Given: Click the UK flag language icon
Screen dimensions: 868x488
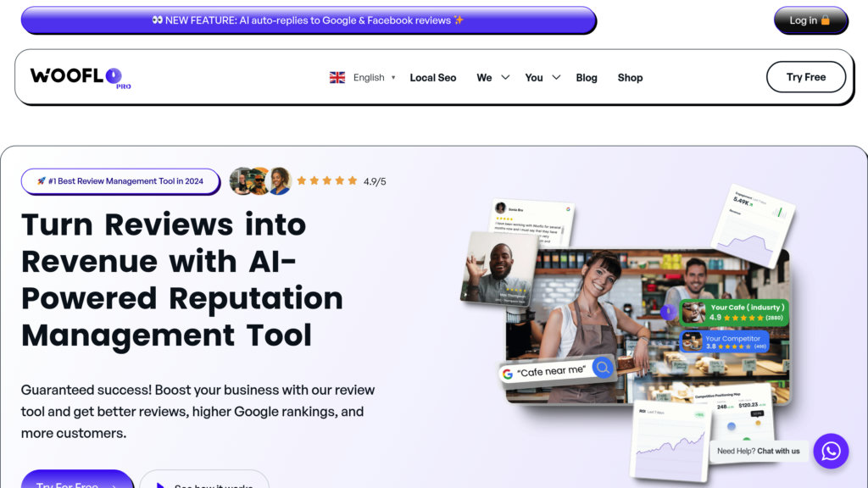Looking at the screenshot, I should click(337, 77).
